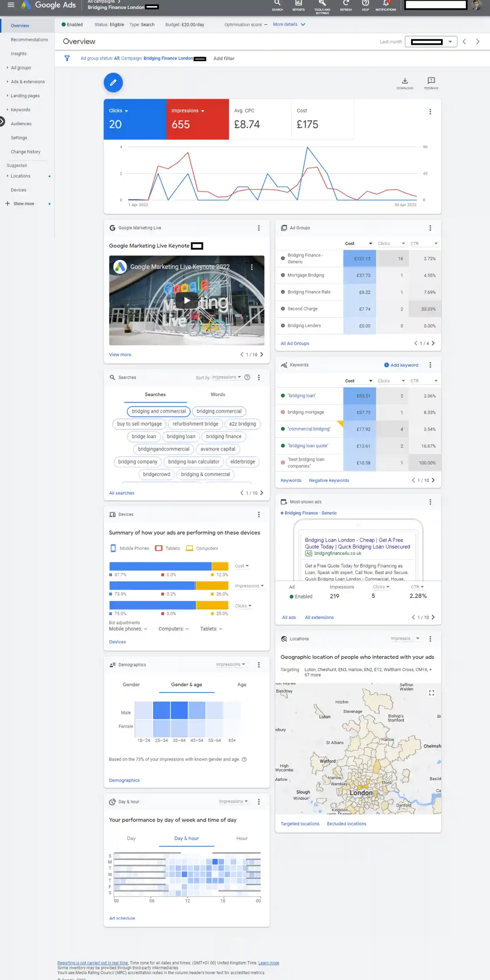Image resolution: width=490 pixels, height=980 pixels.
Task: Open Day & hour card three-dot menu
Action: (x=259, y=802)
